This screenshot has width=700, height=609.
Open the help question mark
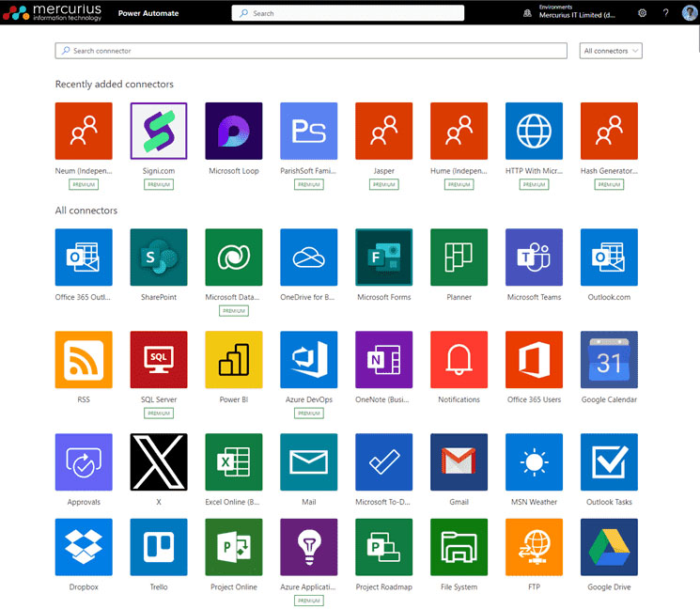(x=665, y=13)
